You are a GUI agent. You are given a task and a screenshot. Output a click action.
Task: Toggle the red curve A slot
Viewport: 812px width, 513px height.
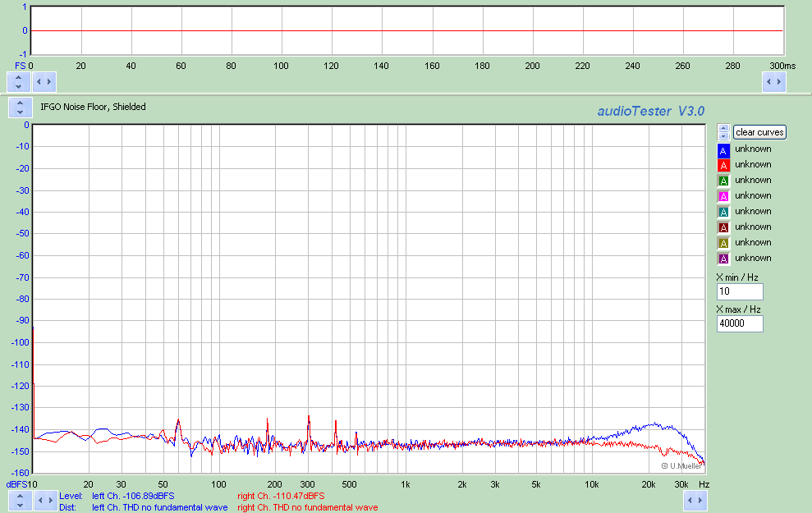(x=723, y=165)
